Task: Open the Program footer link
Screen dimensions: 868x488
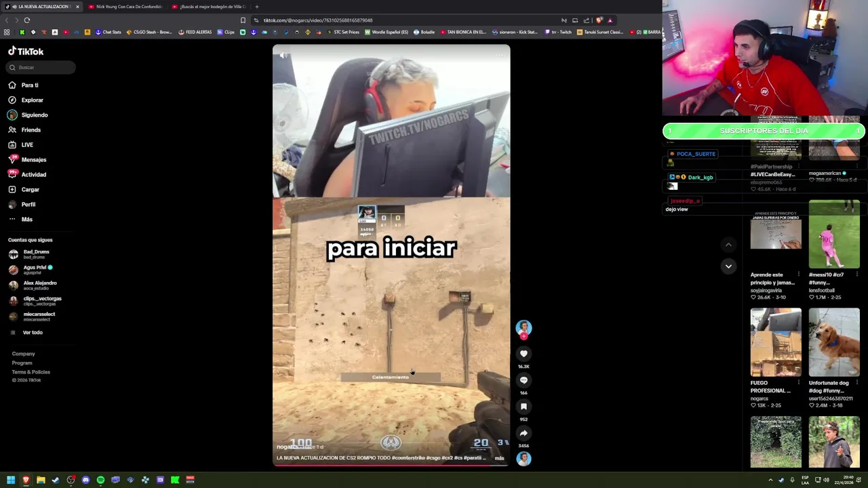Action: click(22, 363)
